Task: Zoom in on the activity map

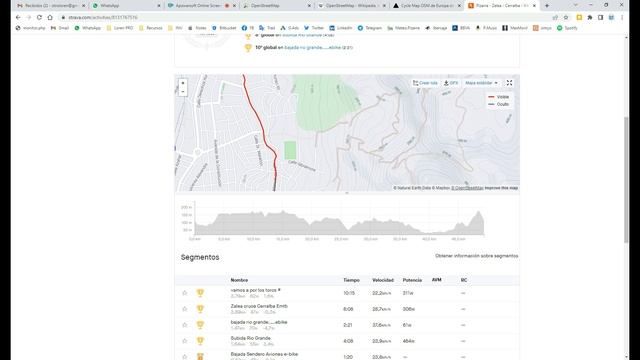Action: click(x=183, y=83)
